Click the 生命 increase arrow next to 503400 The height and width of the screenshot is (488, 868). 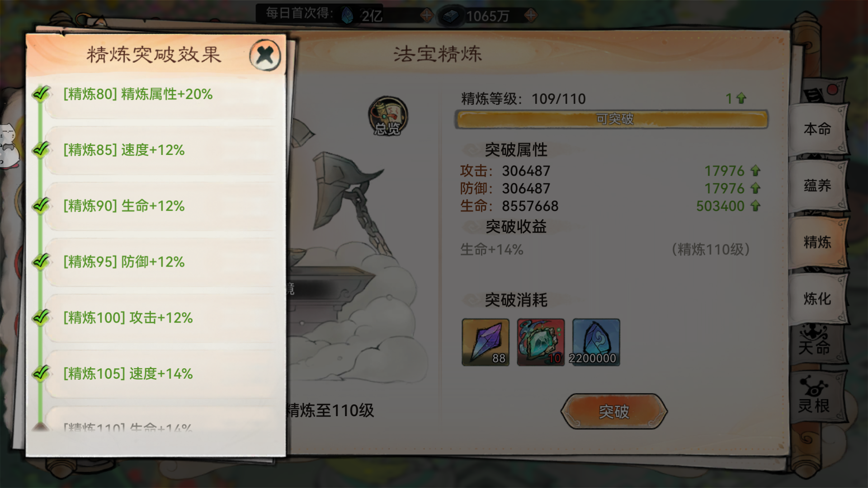pos(755,206)
